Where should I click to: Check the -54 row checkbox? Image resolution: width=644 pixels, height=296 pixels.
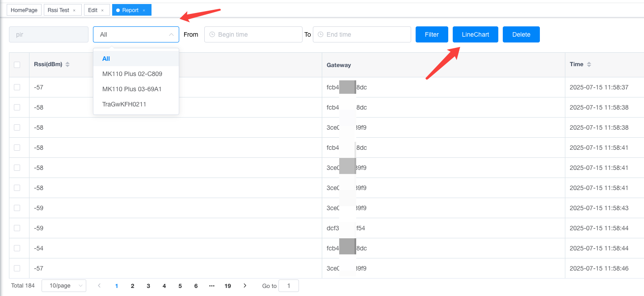tap(17, 248)
